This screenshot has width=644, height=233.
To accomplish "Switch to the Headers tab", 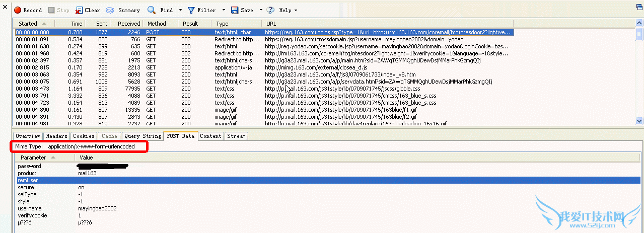I will 56,136.
